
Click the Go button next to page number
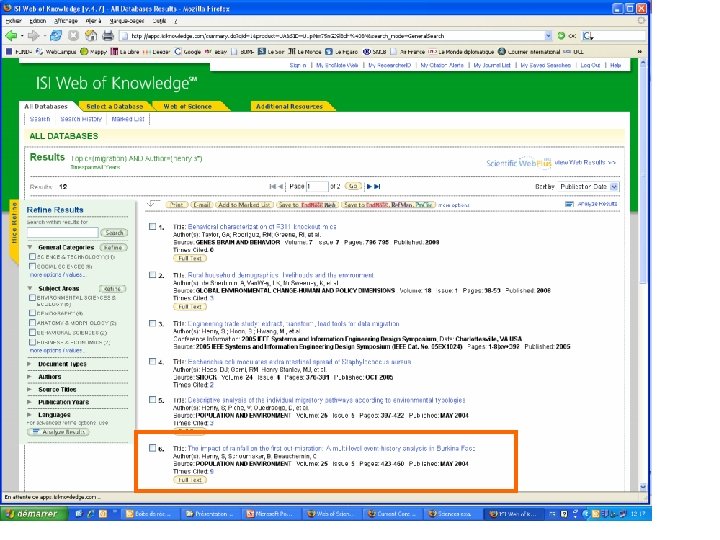click(x=353, y=186)
